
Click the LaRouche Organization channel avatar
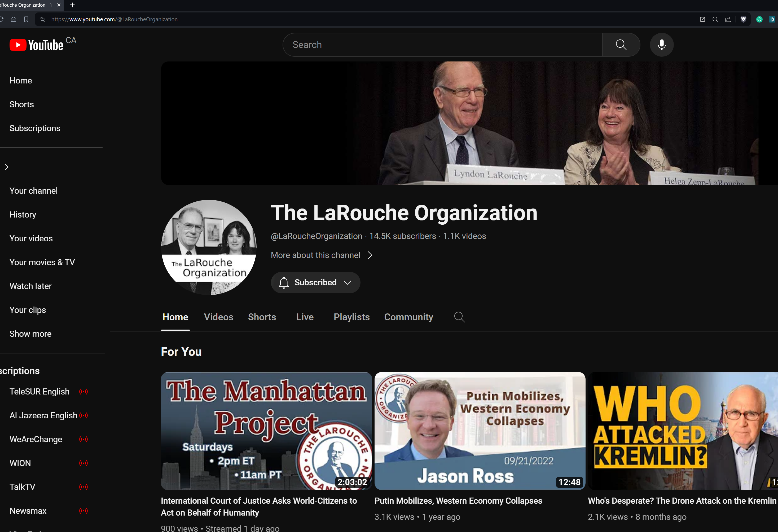pyautogui.click(x=209, y=247)
